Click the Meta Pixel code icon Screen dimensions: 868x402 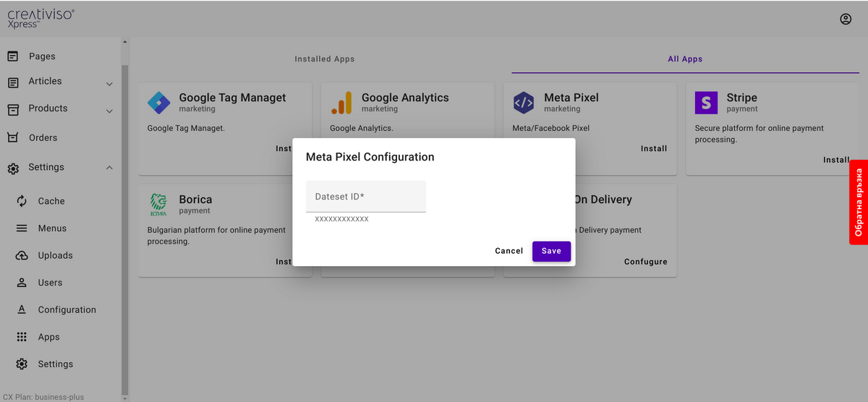click(524, 103)
